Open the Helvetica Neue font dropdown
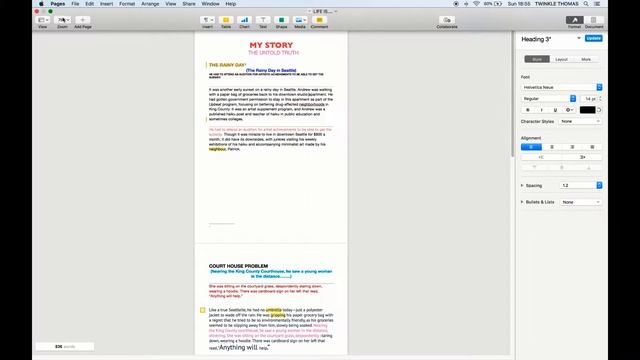 pyautogui.click(x=561, y=87)
